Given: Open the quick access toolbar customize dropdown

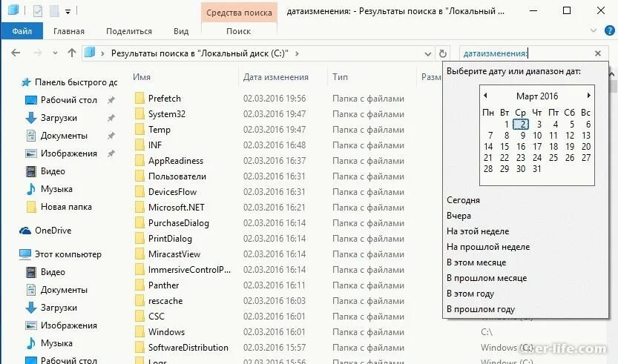Looking at the screenshot, I should click(x=68, y=12).
